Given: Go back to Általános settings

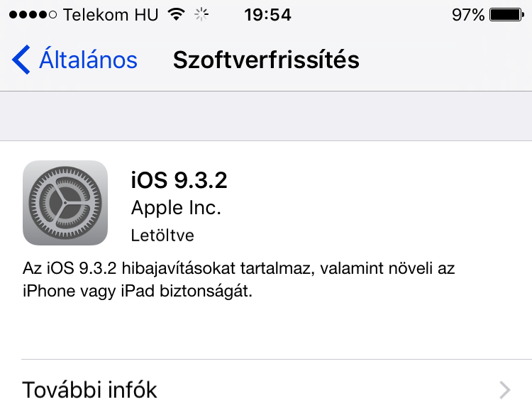Looking at the screenshot, I should pos(74,60).
